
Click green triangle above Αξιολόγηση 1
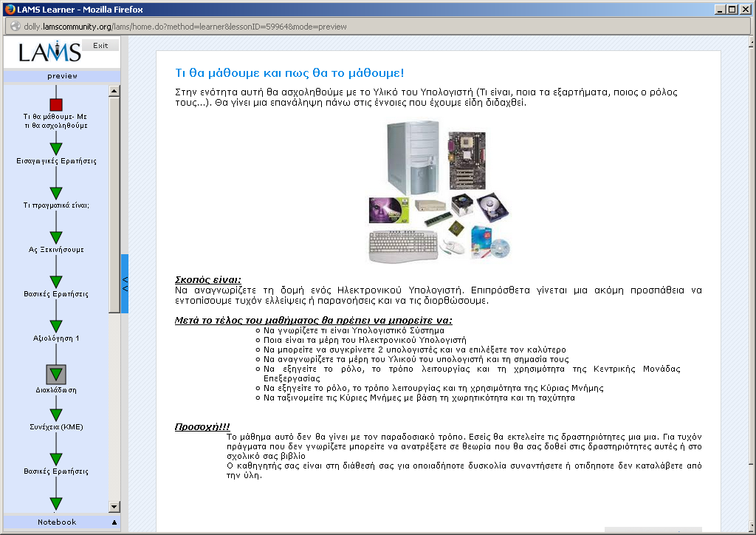pos(56,326)
